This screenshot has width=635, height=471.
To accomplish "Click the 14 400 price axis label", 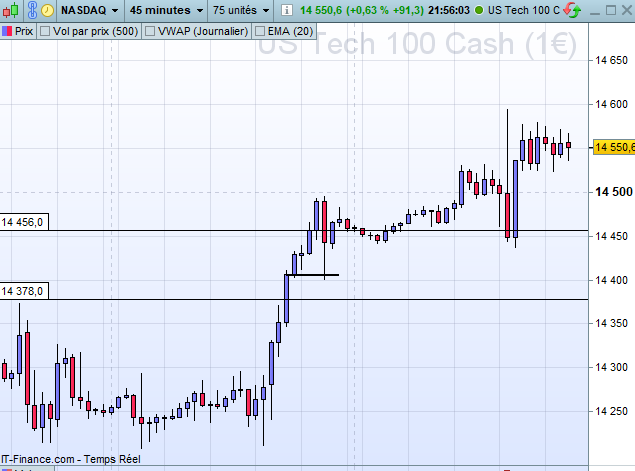I will point(611,280).
